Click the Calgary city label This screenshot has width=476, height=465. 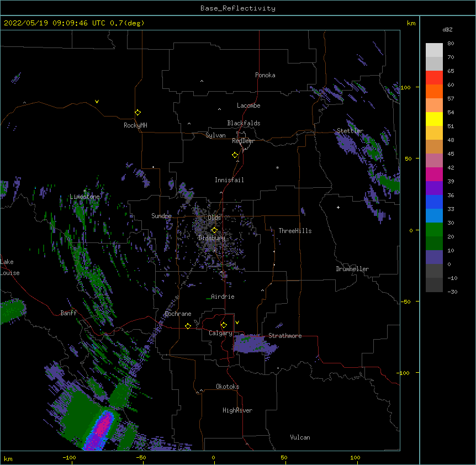(220, 333)
